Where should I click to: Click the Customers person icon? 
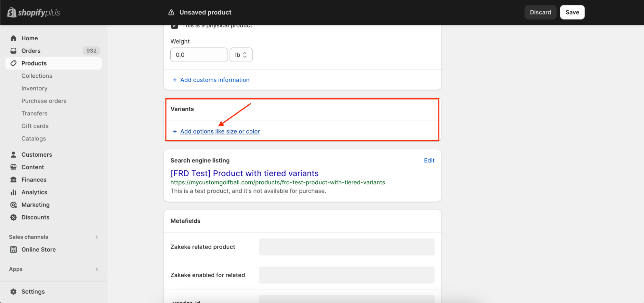pos(13,154)
